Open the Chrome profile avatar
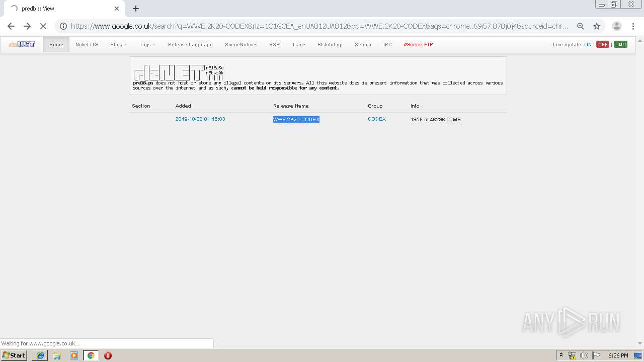Viewport: 644px width, 362px height. click(x=617, y=26)
